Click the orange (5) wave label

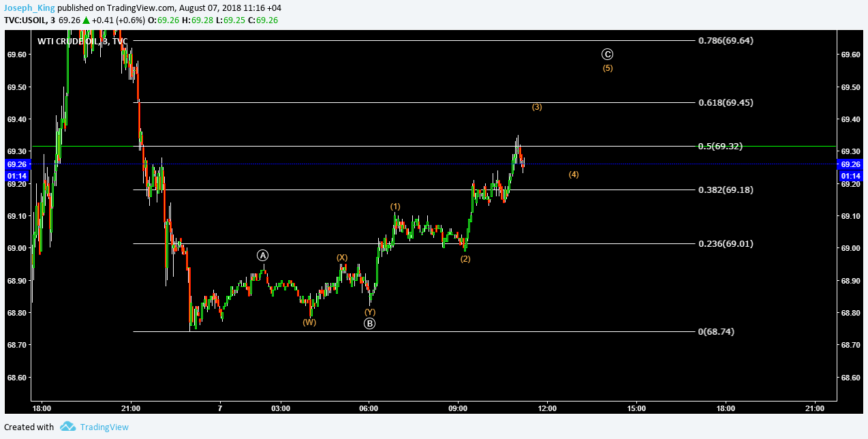(x=608, y=68)
